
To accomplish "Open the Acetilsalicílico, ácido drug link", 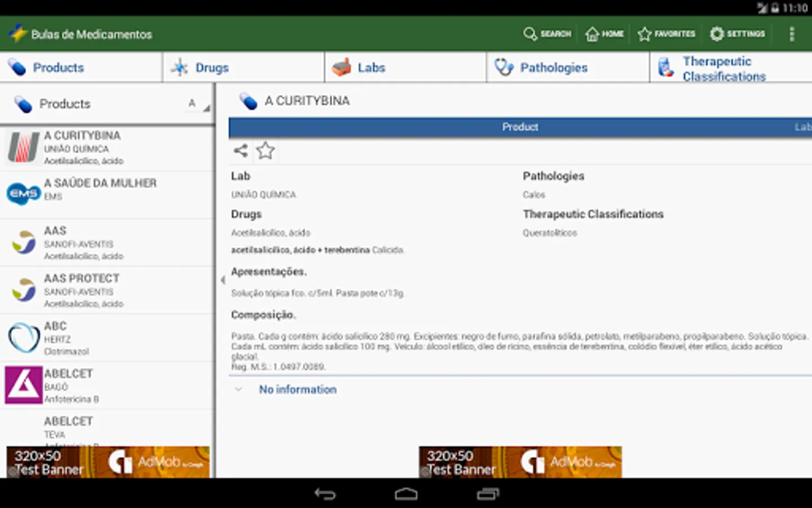I will point(271,233).
